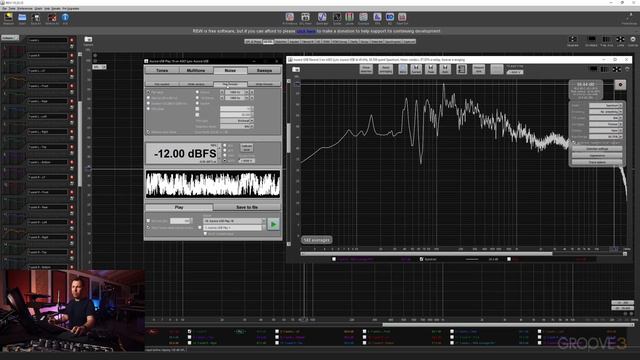
Task: Click the RTA red record button
Action: click(620, 84)
